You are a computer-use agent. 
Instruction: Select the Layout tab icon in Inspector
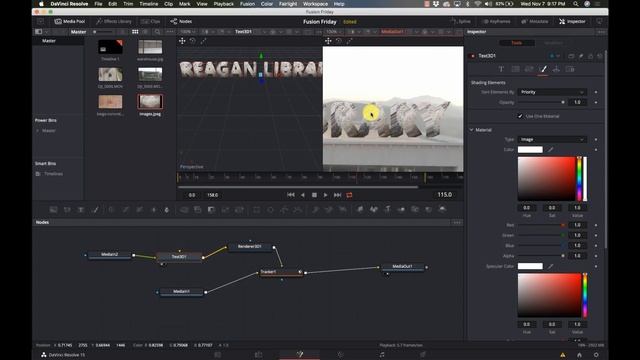(515, 69)
